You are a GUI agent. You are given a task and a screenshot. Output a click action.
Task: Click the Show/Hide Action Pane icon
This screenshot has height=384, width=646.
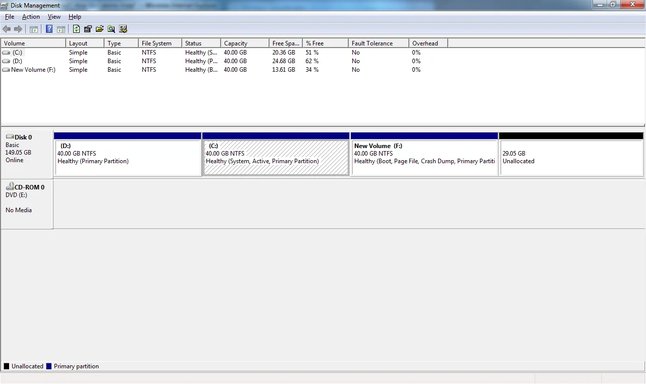point(61,29)
